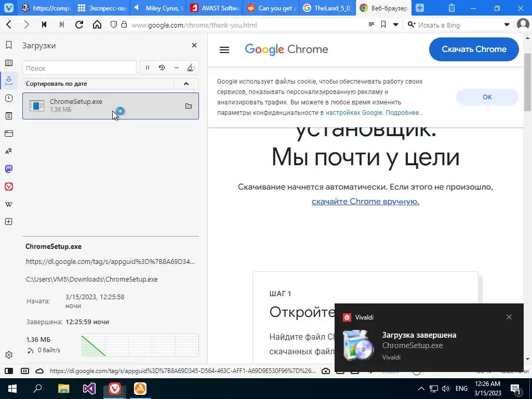Open a new tab with plus button
532x399 pixels.
tap(420, 8)
